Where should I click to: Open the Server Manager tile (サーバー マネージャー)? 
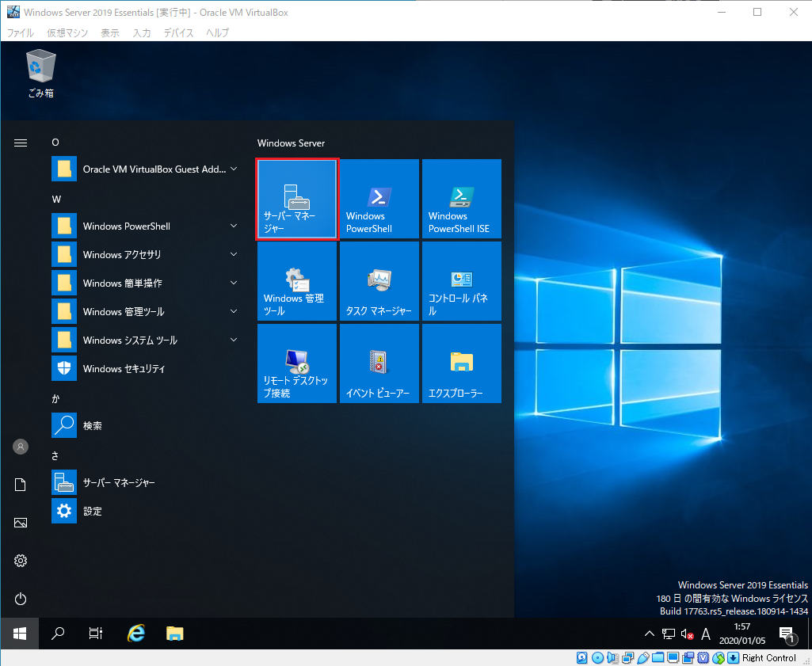pos(297,199)
